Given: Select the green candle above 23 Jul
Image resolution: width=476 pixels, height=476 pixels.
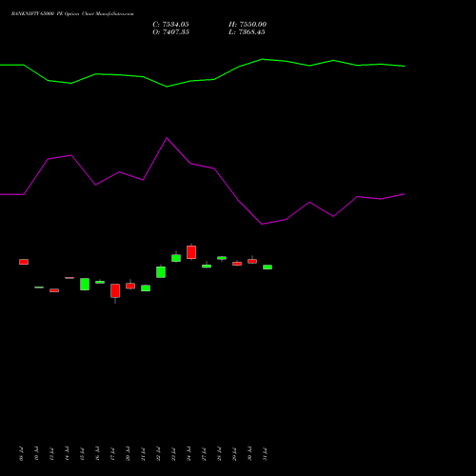Looking at the screenshot, I should tap(176, 258).
